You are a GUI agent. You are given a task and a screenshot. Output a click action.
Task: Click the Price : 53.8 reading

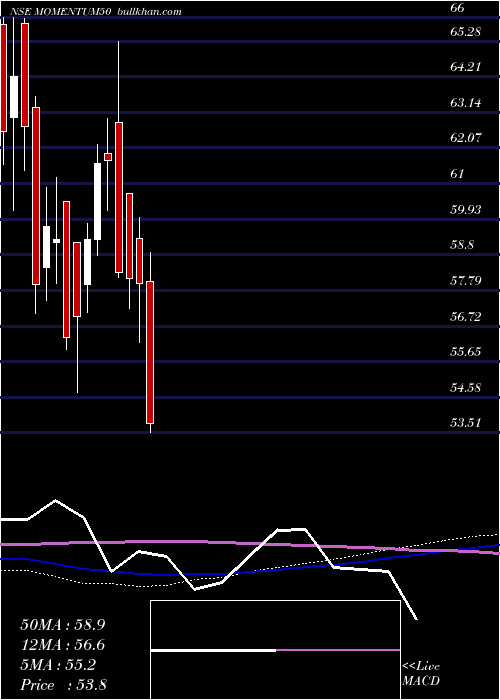point(63,685)
